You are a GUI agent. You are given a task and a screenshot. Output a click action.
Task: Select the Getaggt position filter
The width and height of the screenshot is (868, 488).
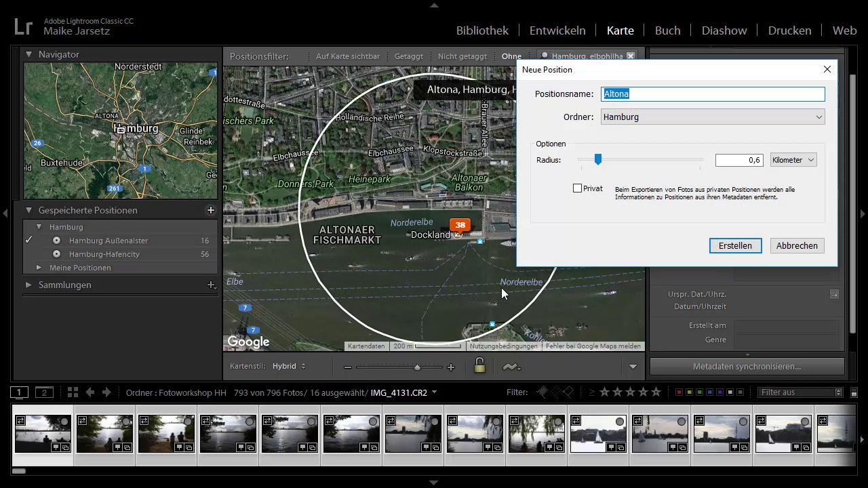coord(409,56)
